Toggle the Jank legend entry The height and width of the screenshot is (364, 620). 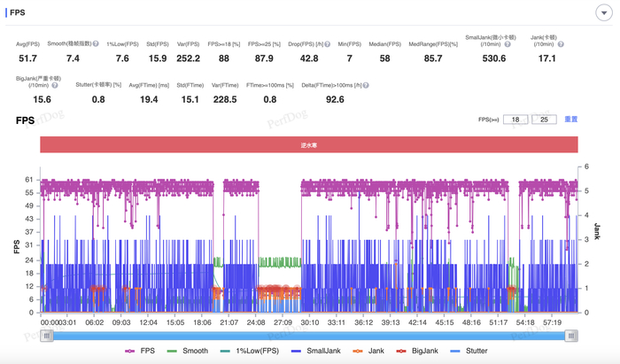[368, 351]
